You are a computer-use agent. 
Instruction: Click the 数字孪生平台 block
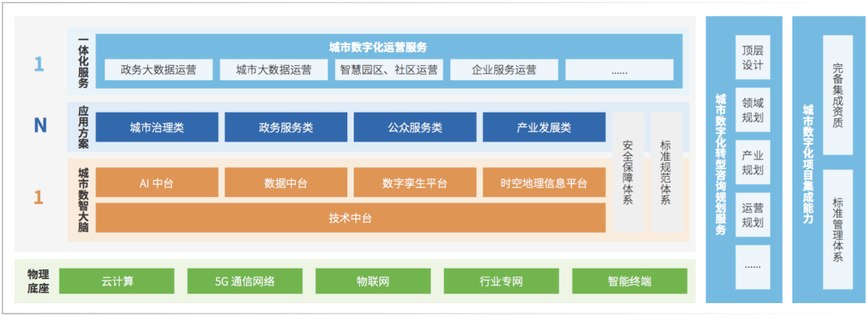click(416, 183)
